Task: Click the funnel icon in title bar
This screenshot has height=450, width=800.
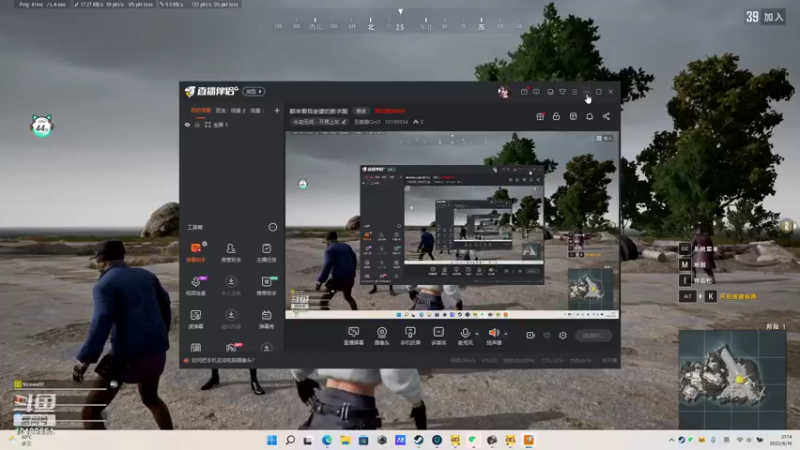Action: tap(562, 92)
